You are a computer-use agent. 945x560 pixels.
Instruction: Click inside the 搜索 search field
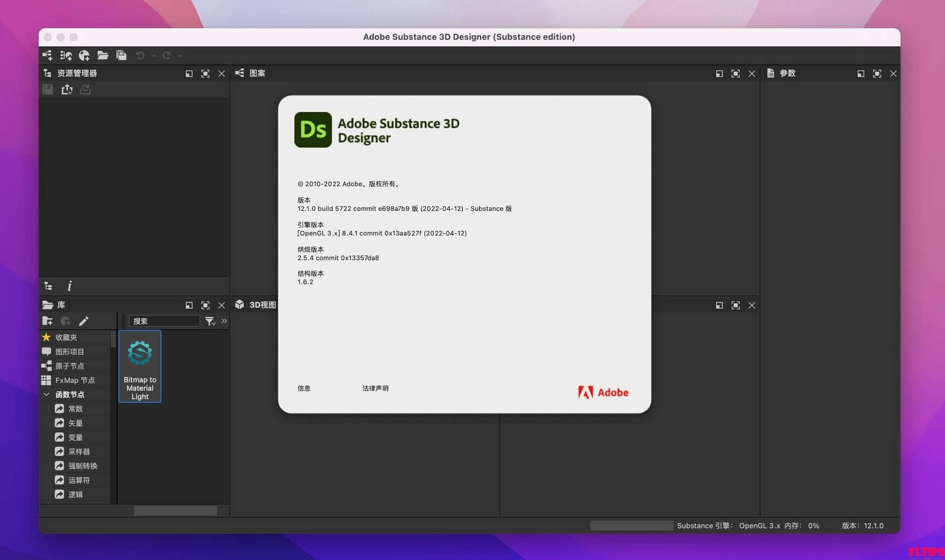(165, 321)
